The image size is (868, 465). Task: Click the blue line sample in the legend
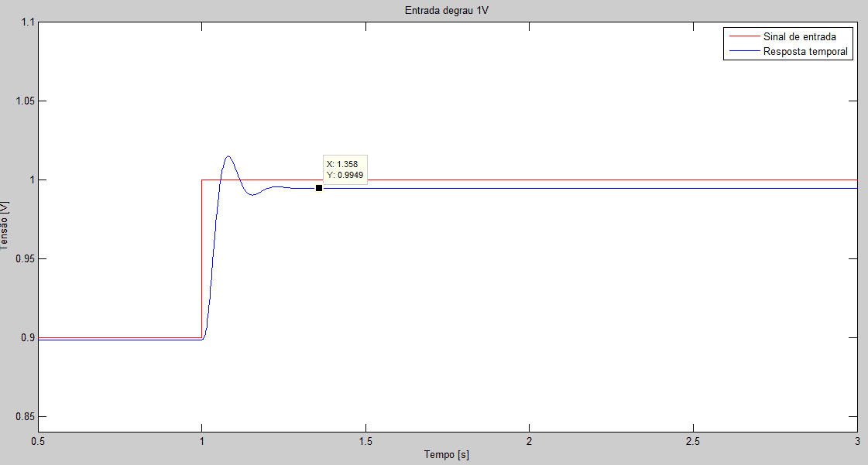click(742, 52)
